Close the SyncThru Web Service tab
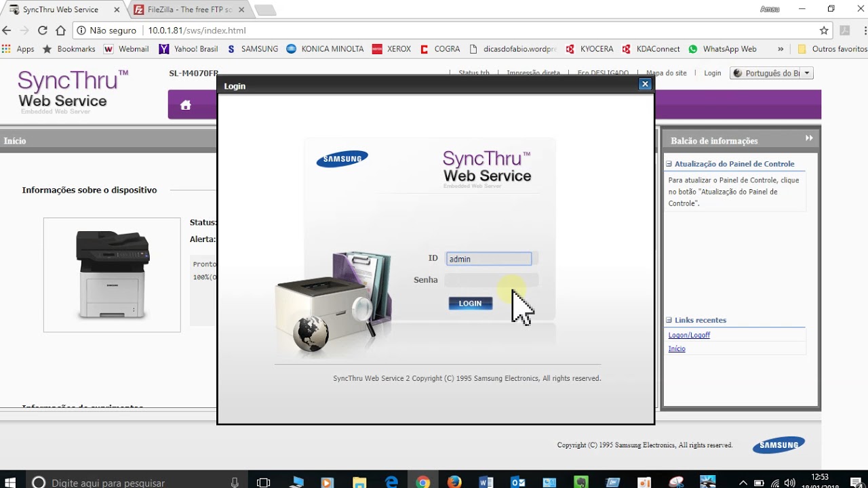 117,9
